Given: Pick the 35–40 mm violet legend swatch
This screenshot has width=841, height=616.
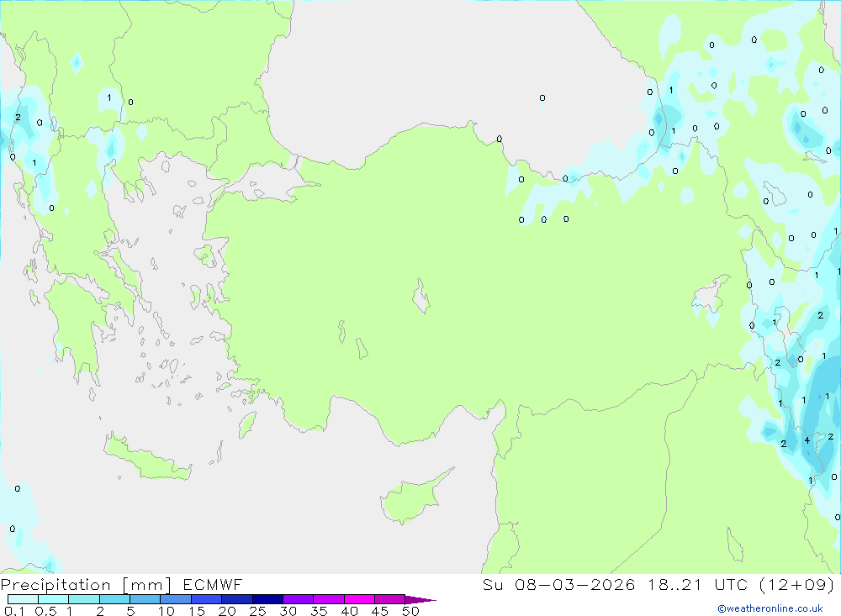Looking at the screenshot, I should [328, 599].
